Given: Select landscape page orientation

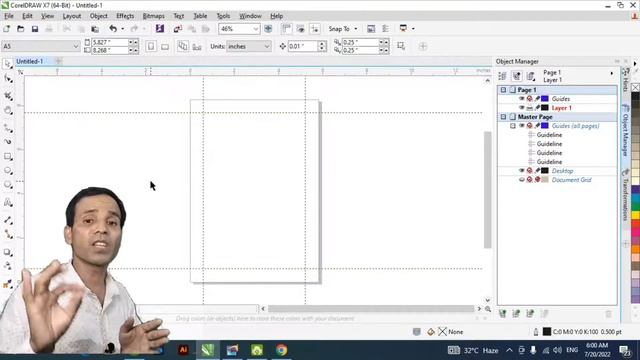Looking at the screenshot, I should pos(165,47).
